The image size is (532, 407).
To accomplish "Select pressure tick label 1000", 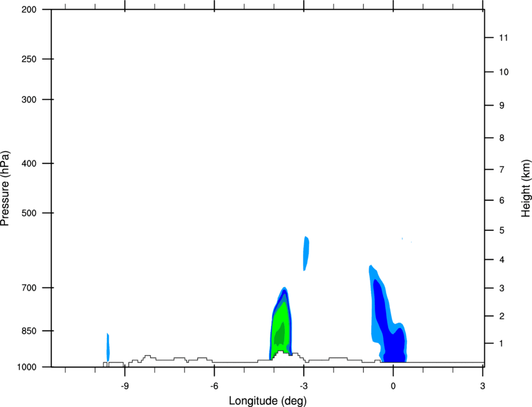I will pyautogui.click(x=26, y=367).
